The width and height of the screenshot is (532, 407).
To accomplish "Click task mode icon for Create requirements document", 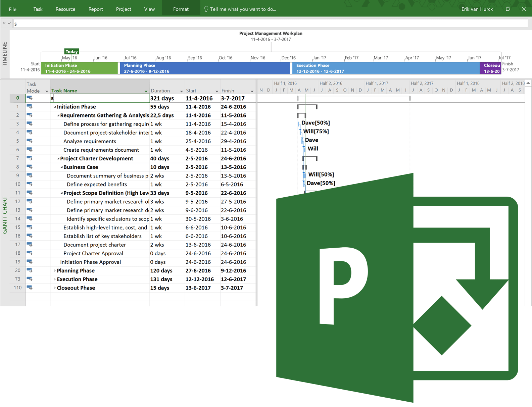I will click(x=30, y=150).
